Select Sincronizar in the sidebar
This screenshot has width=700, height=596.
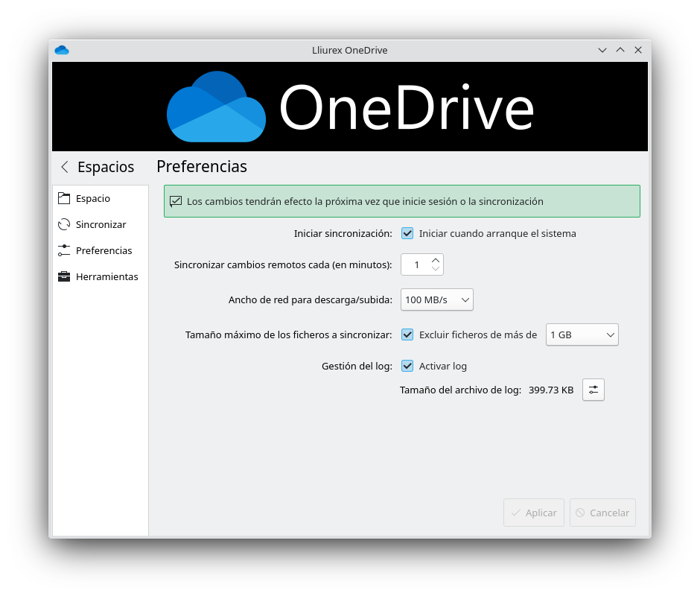[x=101, y=225]
